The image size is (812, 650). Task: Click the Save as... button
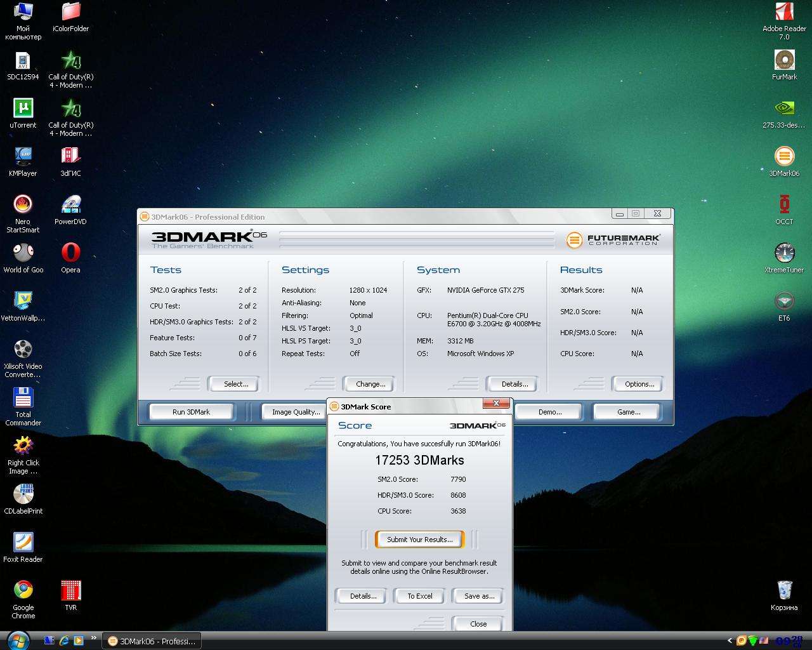479,596
